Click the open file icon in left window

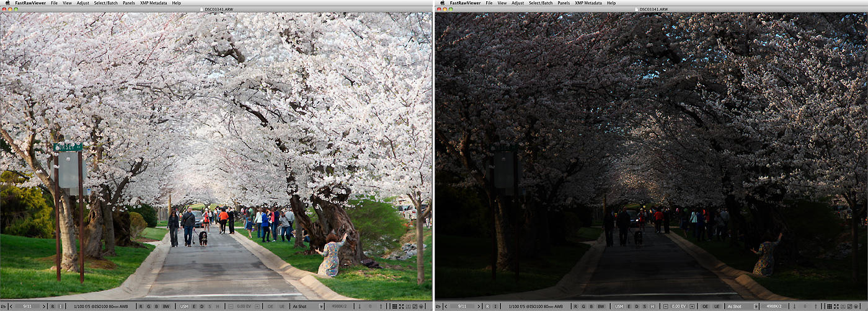4,306
